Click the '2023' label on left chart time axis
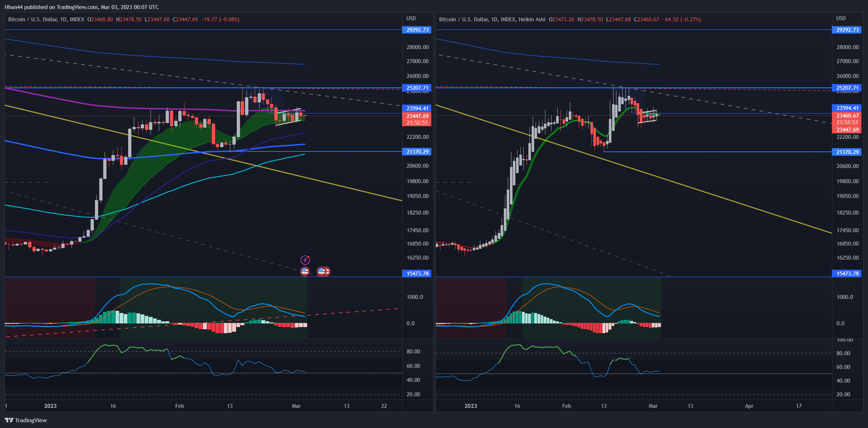The width and height of the screenshot is (868, 428). [51, 406]
